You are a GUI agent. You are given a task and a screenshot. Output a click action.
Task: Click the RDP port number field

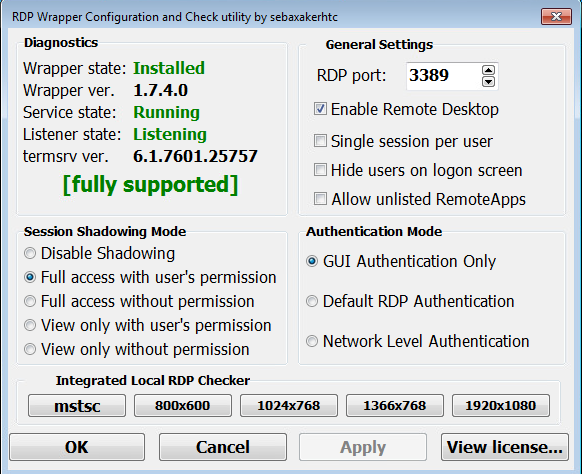pos(444,76)
